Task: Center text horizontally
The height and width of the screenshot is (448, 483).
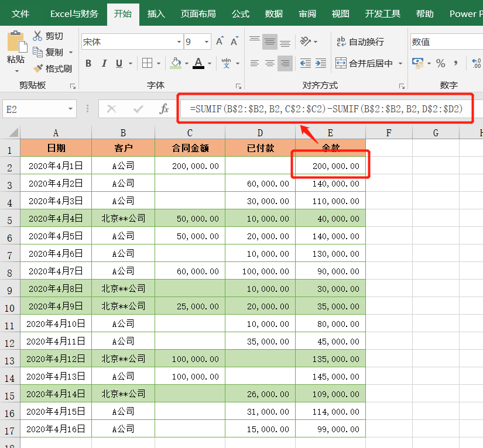Action: (x=270, y=63)
